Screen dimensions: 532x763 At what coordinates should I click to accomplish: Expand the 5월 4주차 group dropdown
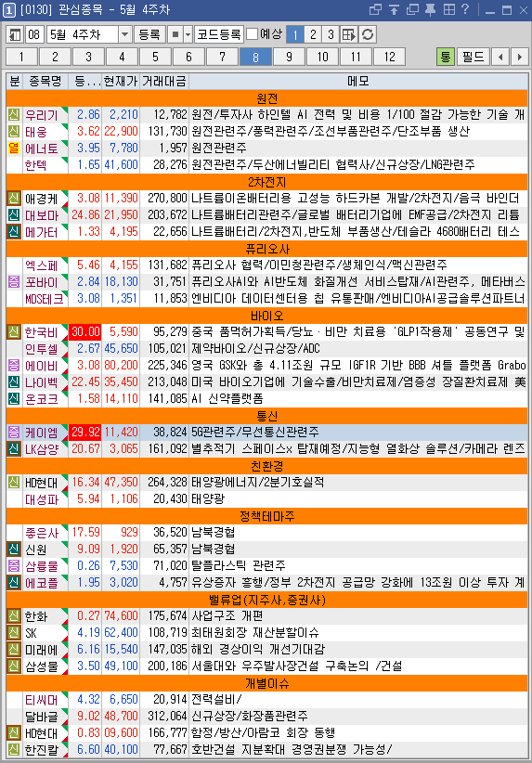click(x=124, y=34)
